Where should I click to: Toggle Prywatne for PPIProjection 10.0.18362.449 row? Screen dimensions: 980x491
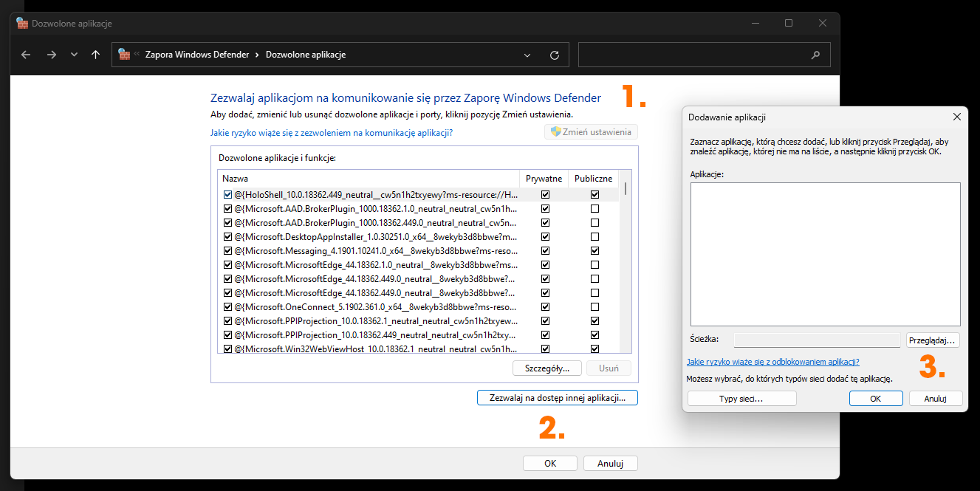tap(545, 335)
